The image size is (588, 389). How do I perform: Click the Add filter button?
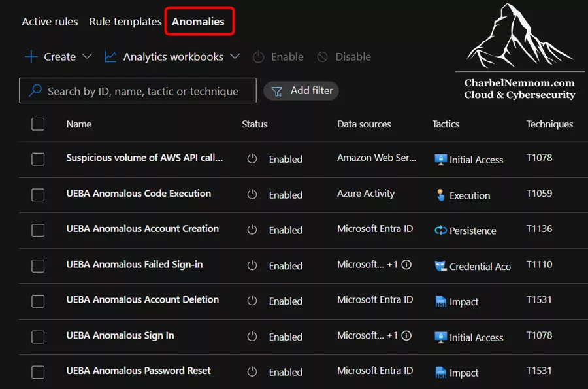click(x=301, y=91)
